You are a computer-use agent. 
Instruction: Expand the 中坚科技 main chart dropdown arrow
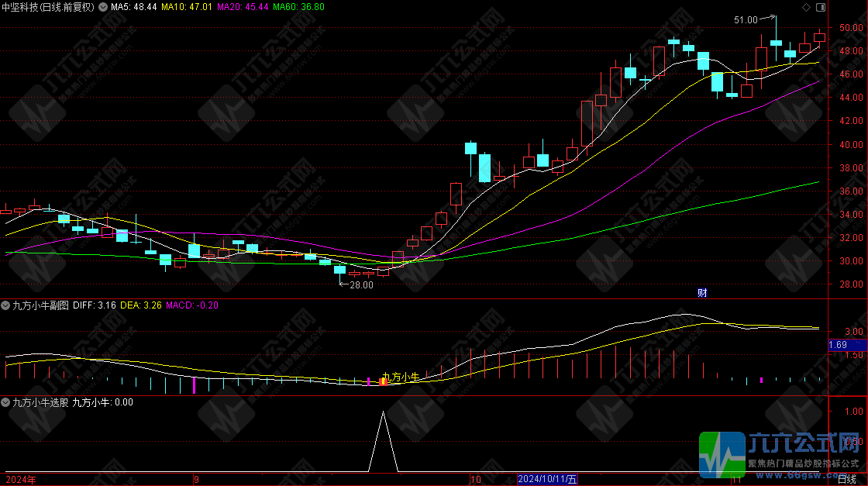(x=103, y=7)
